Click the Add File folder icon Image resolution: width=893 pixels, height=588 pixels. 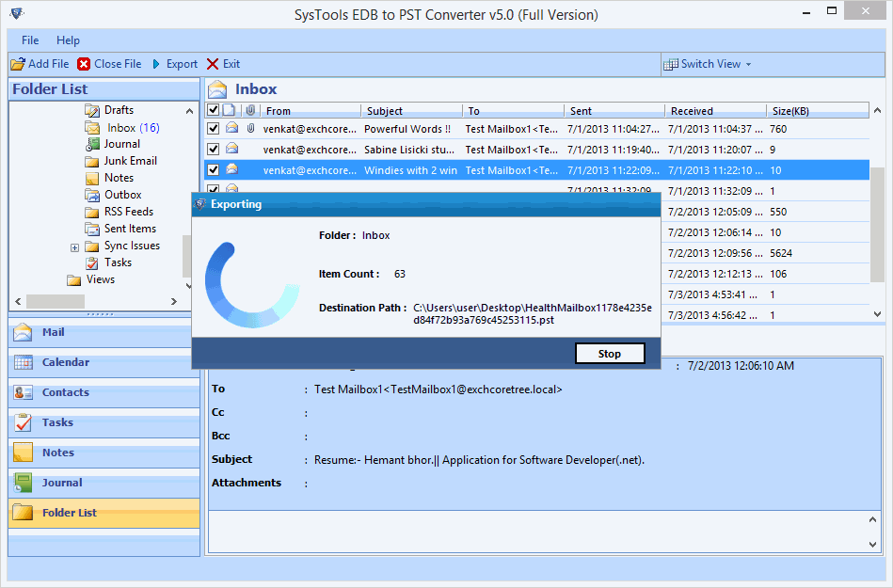pos(18,64)
